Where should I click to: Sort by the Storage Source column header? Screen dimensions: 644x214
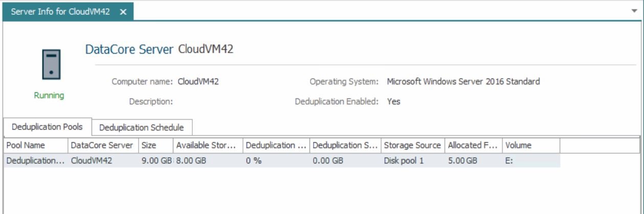click(x=412, y=145)
